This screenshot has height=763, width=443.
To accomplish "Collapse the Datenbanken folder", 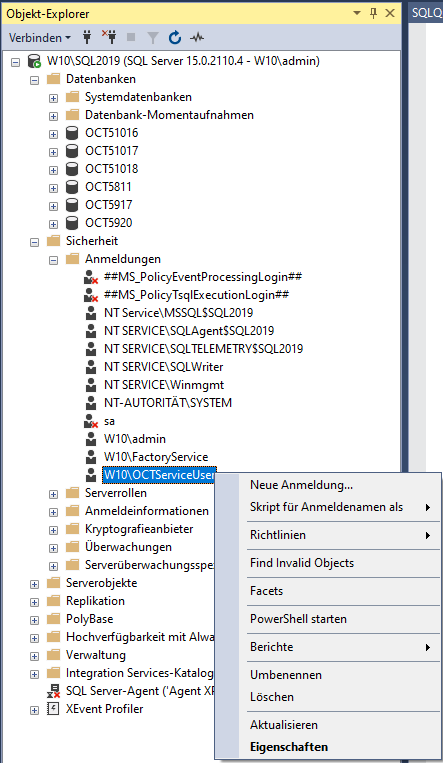I will (x=35, y=80).
